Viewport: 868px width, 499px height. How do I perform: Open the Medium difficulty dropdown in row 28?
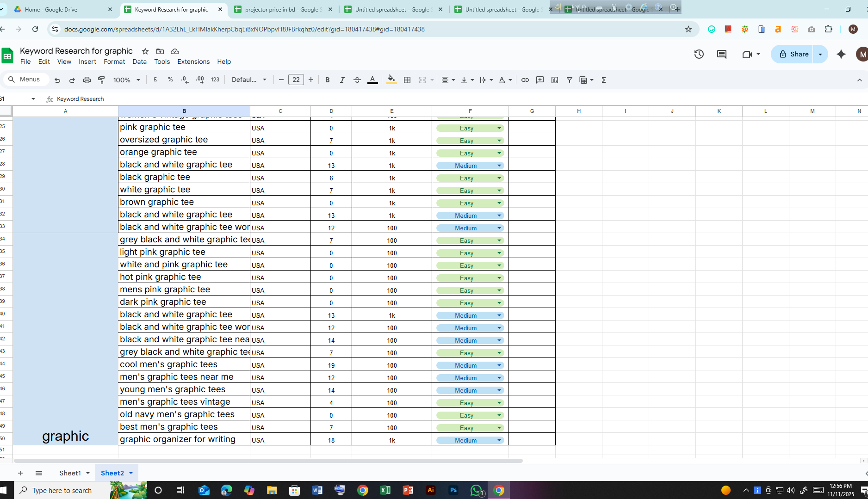499,165
